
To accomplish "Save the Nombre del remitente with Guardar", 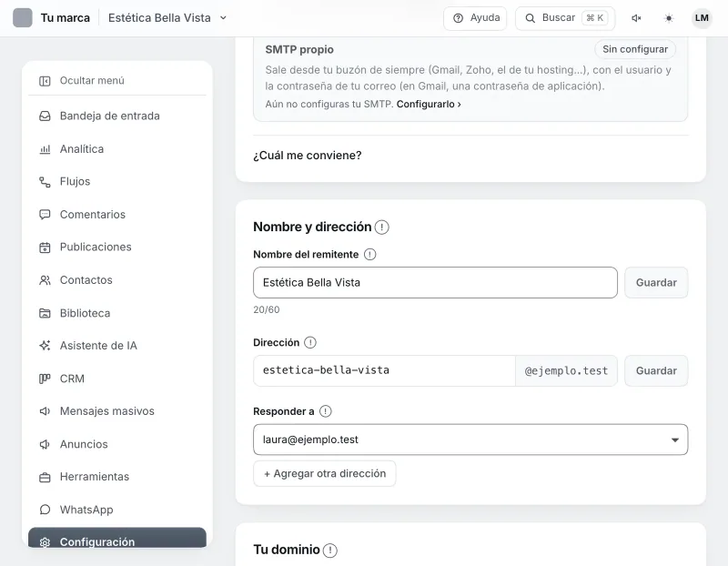I will [656, 282].
